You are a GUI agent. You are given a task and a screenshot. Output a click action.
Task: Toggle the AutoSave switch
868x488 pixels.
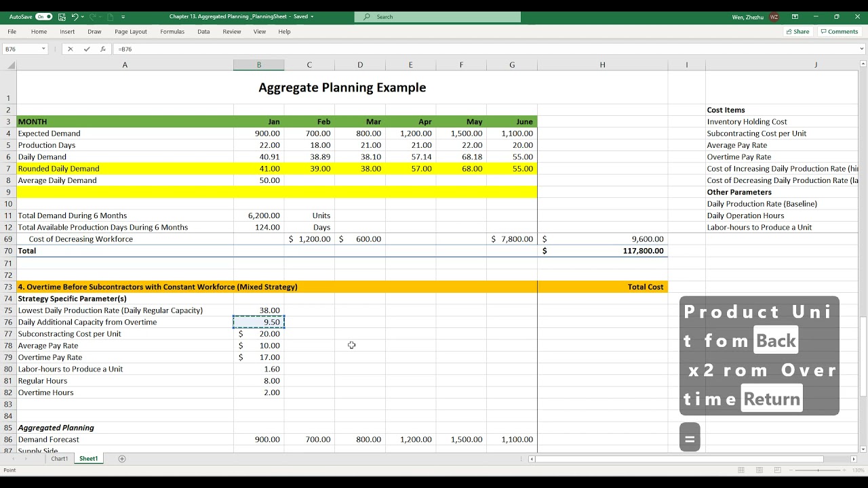43,16
